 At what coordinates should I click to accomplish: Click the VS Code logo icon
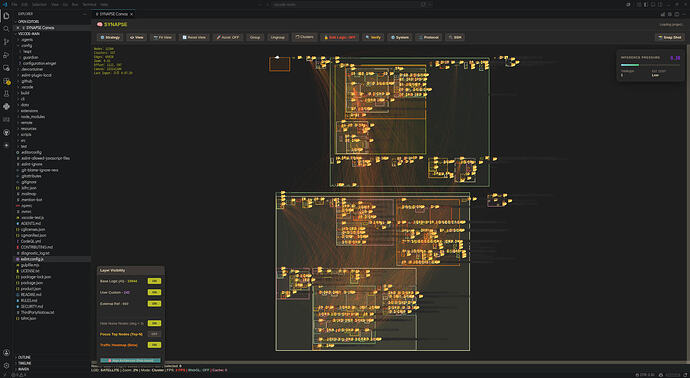(x=5, y=4)
